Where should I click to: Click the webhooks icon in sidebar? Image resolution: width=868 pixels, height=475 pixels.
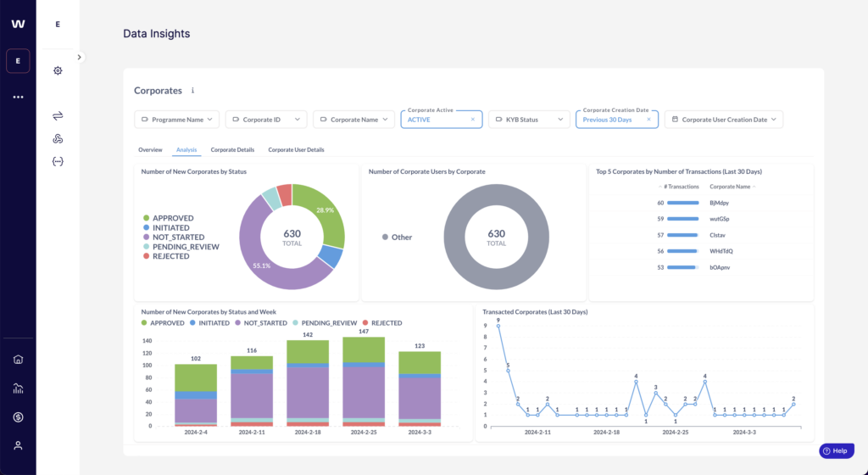click(58, 138)
